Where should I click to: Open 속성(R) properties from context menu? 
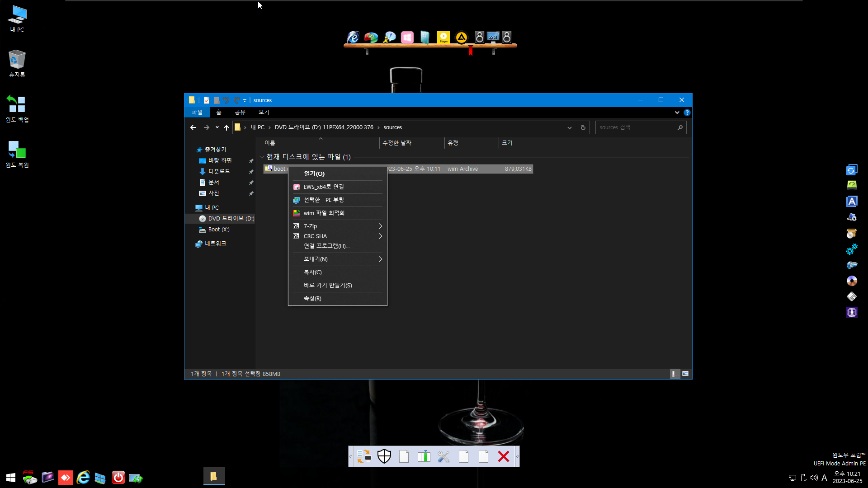coord(338,299)
